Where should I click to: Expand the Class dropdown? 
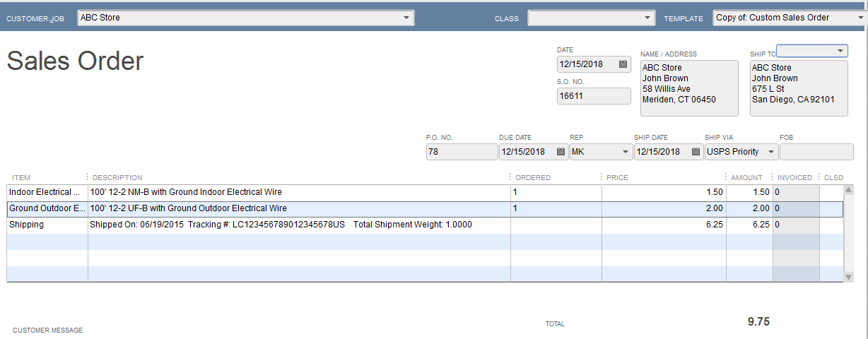(x=648, y=18)
